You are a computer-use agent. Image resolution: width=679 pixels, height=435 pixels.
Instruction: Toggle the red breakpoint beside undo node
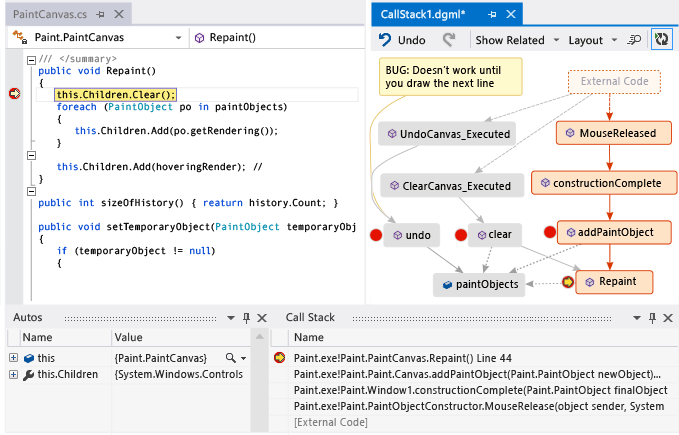click(377, 235)
